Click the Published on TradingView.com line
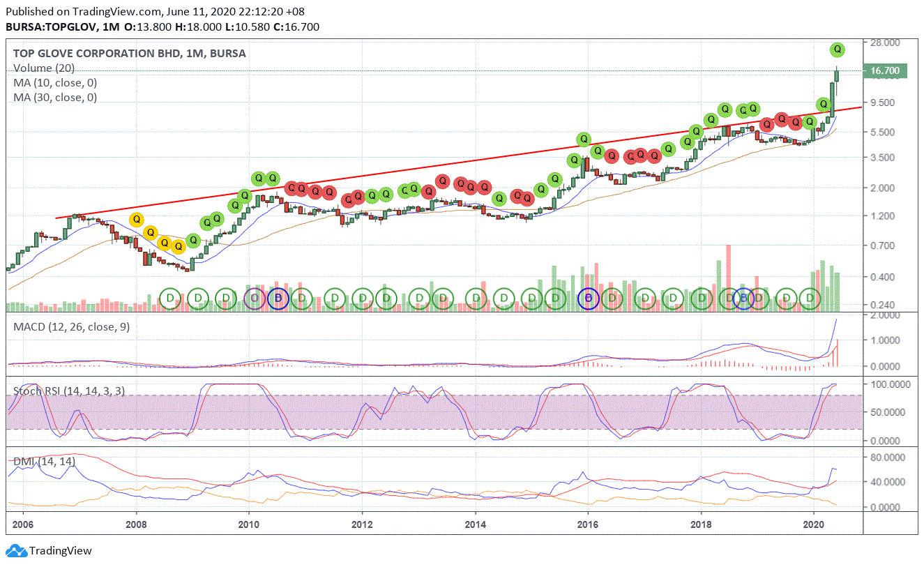The width and height of the screenshot is (924, 567). point(155,11)
